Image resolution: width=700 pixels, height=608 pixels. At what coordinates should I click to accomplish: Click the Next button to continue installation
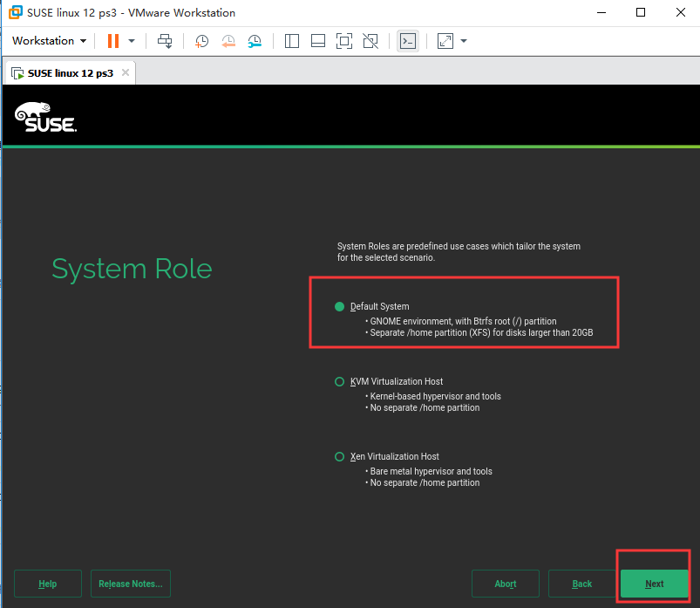tap(654, 584)
